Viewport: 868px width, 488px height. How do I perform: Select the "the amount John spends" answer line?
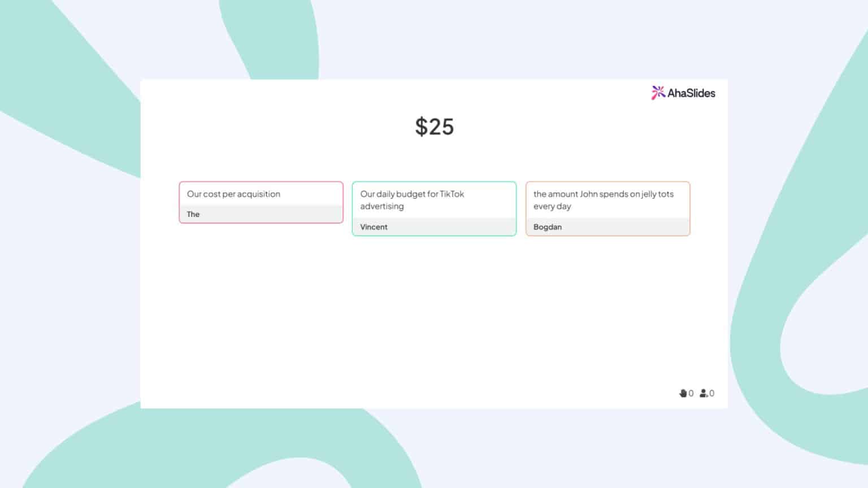point(603,194)
